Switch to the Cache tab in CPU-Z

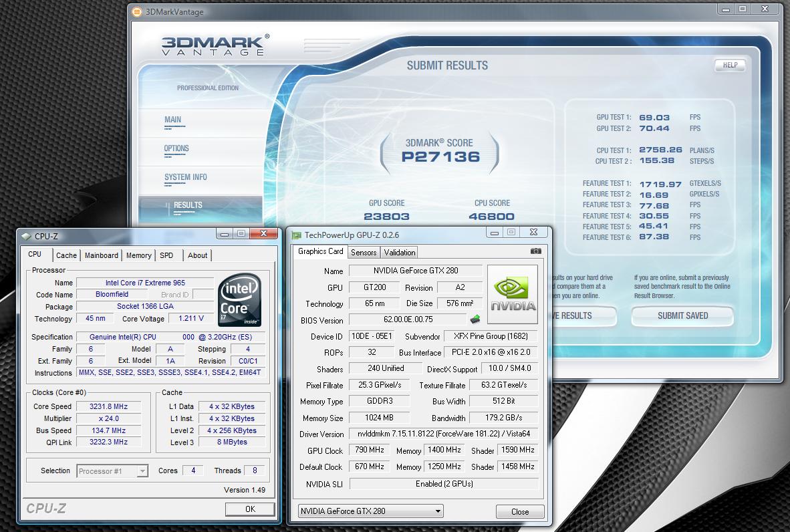pos(67,255)
